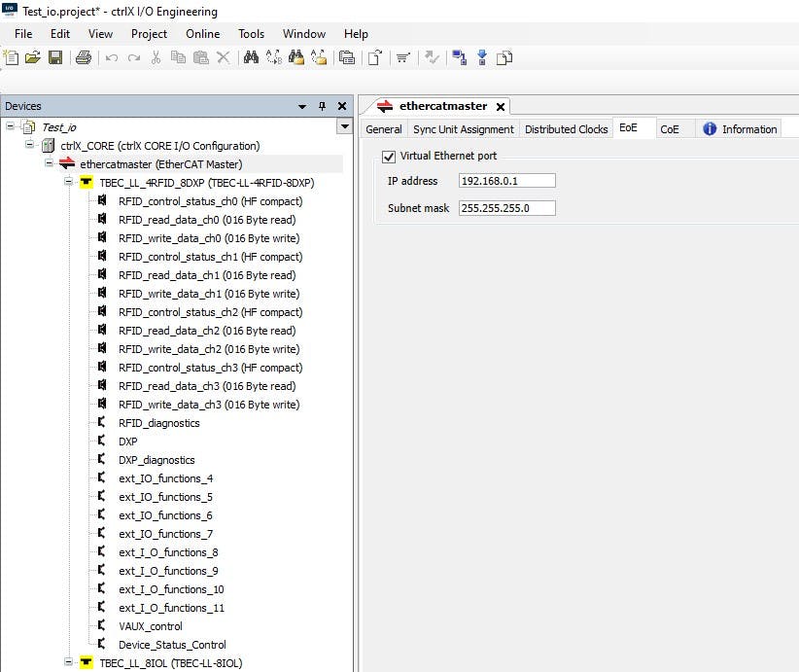Select ethercatmaster (EtherCAT Master) in tree
The image size is (799, 672).
pos(161,164)
